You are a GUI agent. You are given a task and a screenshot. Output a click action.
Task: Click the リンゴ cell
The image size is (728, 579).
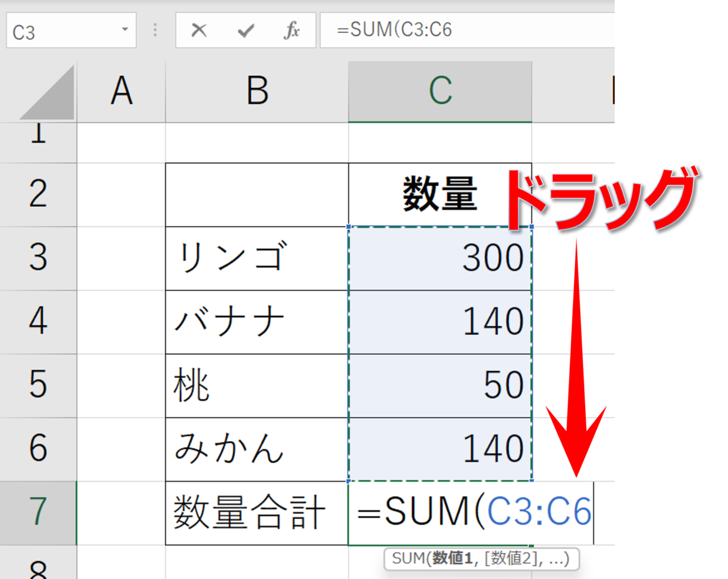point(257,258)
